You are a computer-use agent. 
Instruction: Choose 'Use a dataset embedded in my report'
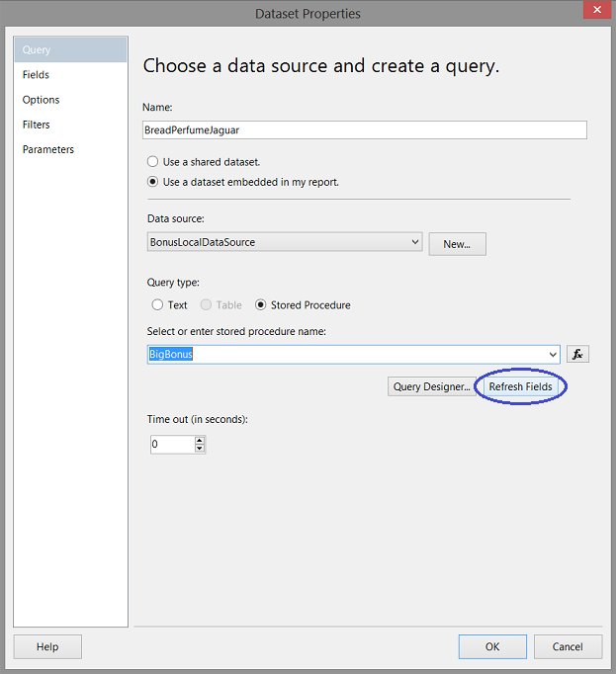(x=152, y=182)
